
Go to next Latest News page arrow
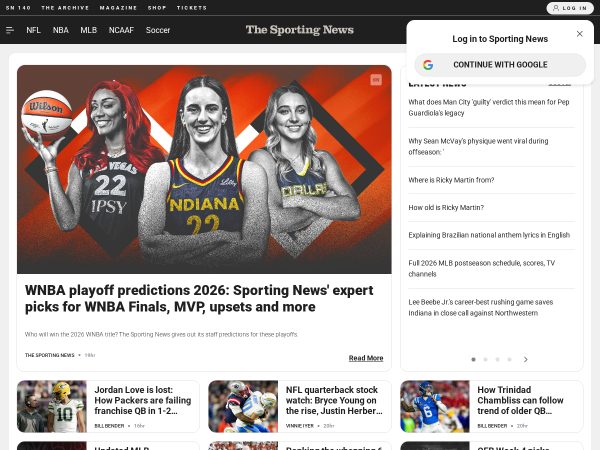526,359
